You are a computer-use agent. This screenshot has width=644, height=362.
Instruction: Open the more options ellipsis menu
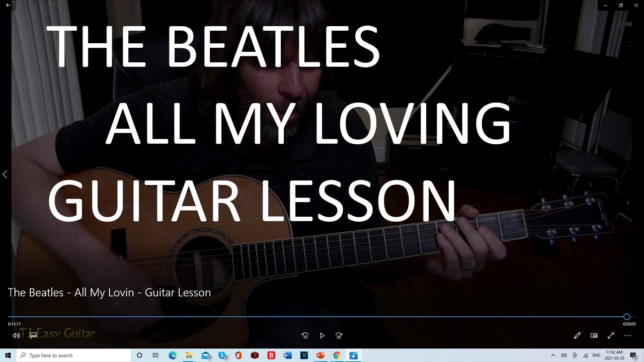pos(627,335)
